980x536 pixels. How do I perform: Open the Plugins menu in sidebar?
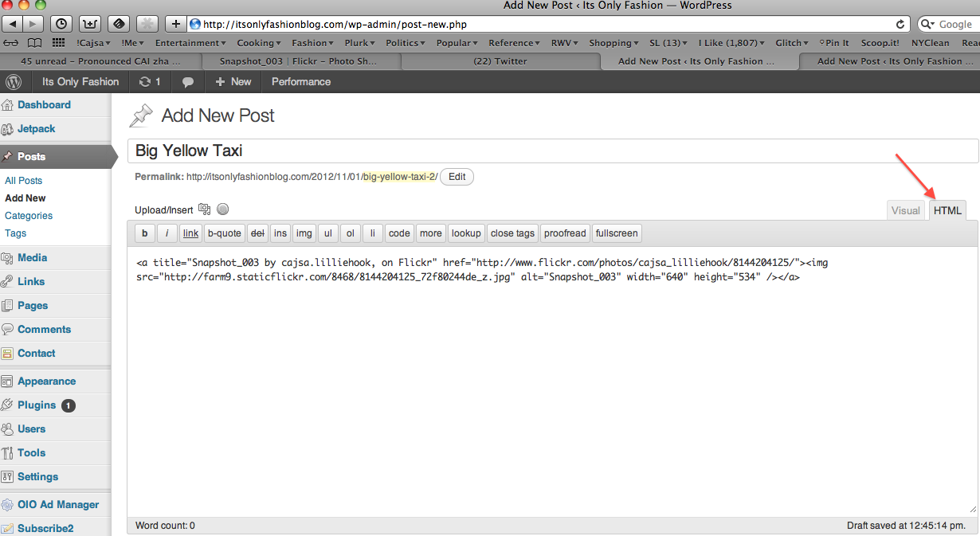37,405
